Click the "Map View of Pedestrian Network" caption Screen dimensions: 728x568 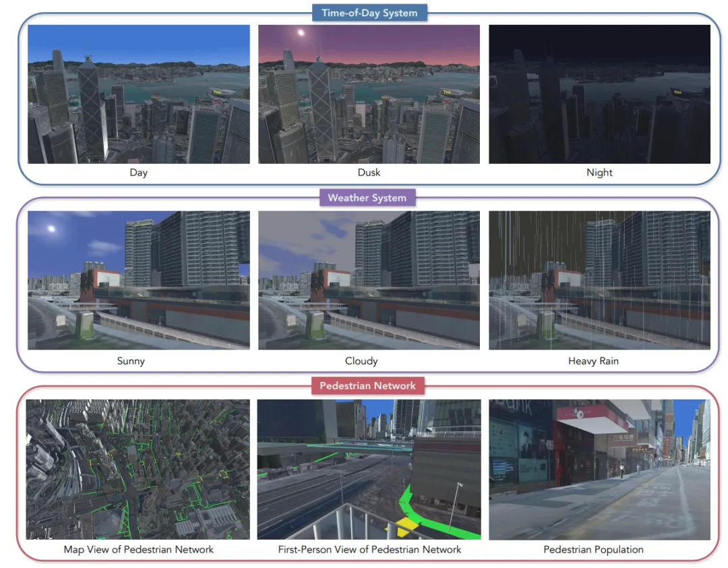(138, 549)
